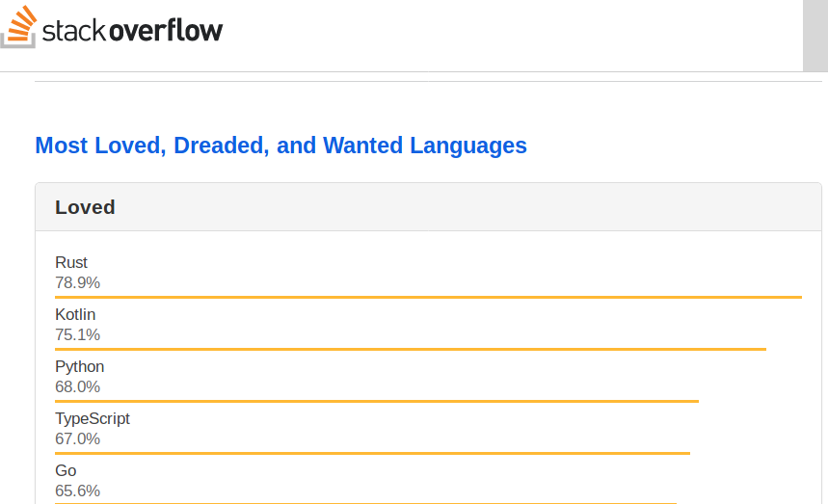Click the Go orange percentage bar

tap(365, 503)
